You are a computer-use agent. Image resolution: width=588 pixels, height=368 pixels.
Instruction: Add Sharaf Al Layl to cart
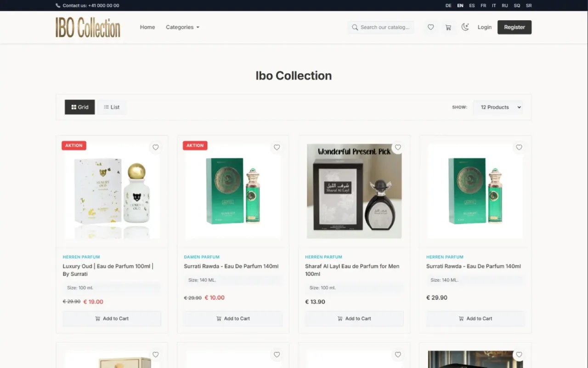coord(354,318)
